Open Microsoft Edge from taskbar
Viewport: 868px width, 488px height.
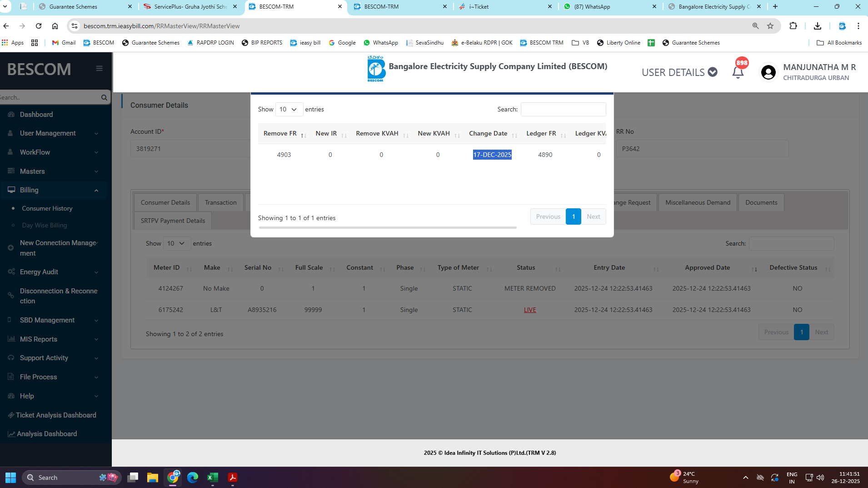[193, 478]
